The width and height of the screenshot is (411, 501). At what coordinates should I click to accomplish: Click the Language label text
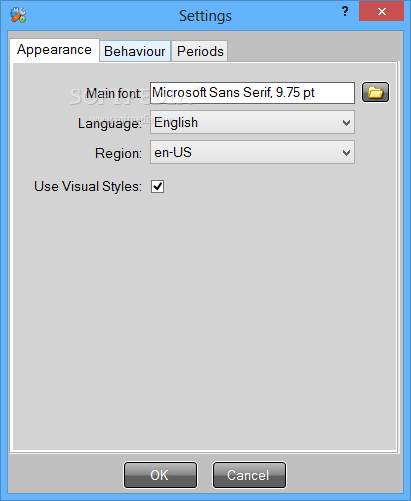(x=110, y=124)
